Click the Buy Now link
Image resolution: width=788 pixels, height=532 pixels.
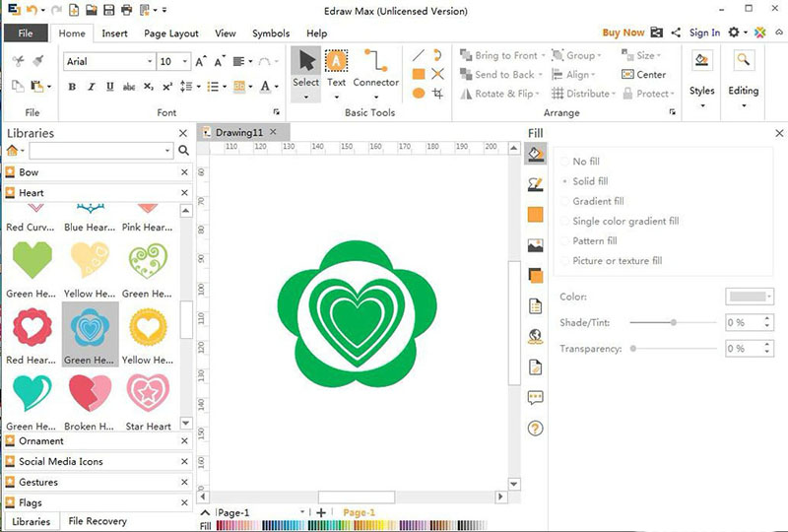click(x=623, y=33)
